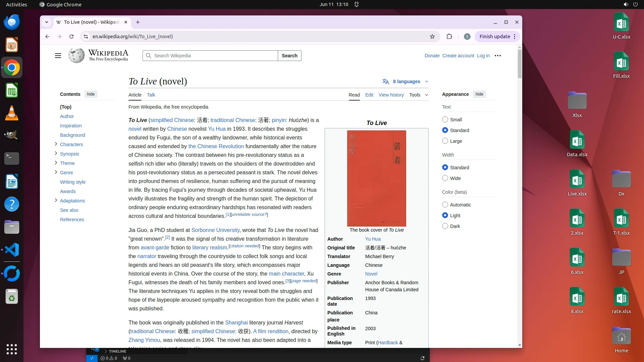Open the 8 languages dropdown

coord(406,81)
